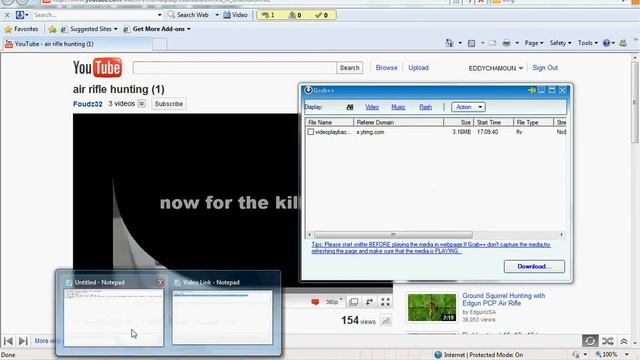This screenshot has width=640, height=360.
Task: Click the red annotations toggle on player
Action: pyautogui.click(x=315, y=302)
